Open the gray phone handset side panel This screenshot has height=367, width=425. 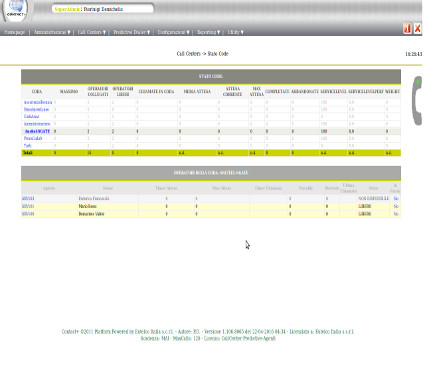[417, 101]
